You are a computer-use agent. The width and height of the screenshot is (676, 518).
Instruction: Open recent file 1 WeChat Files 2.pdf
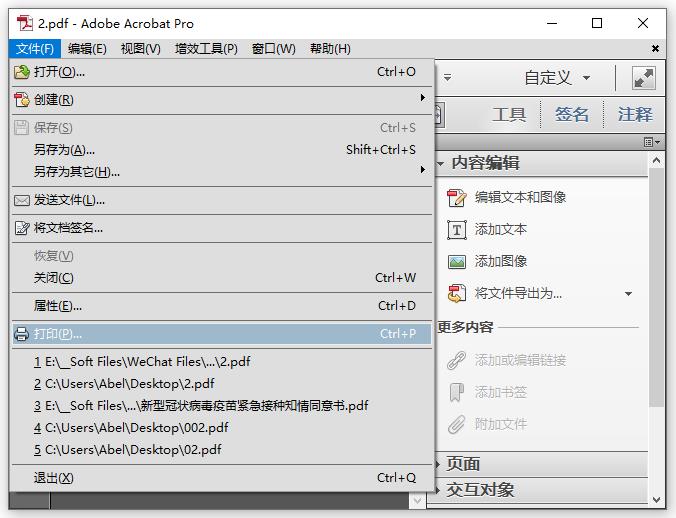222,362
